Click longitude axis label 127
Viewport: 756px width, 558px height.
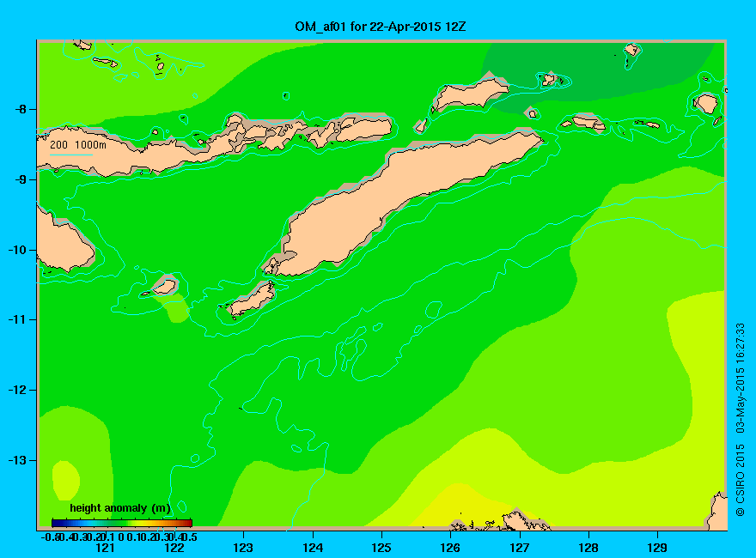519,548
